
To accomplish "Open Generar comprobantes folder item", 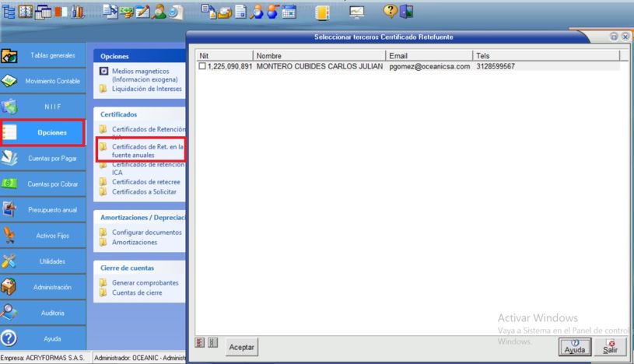I will pos(145,282).
